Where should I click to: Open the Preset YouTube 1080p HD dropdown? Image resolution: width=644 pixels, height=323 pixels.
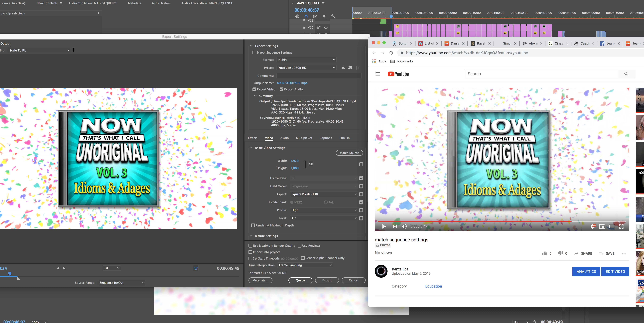click(306, 68)
